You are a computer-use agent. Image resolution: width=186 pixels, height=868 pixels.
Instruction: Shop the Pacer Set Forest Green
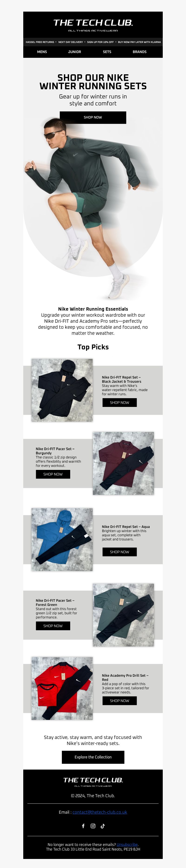(53, 626)
